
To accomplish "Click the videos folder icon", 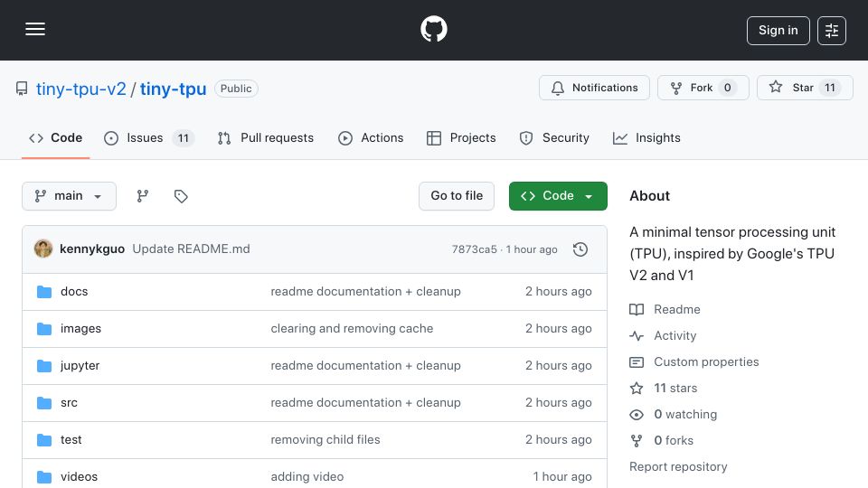I will (44, 477).
